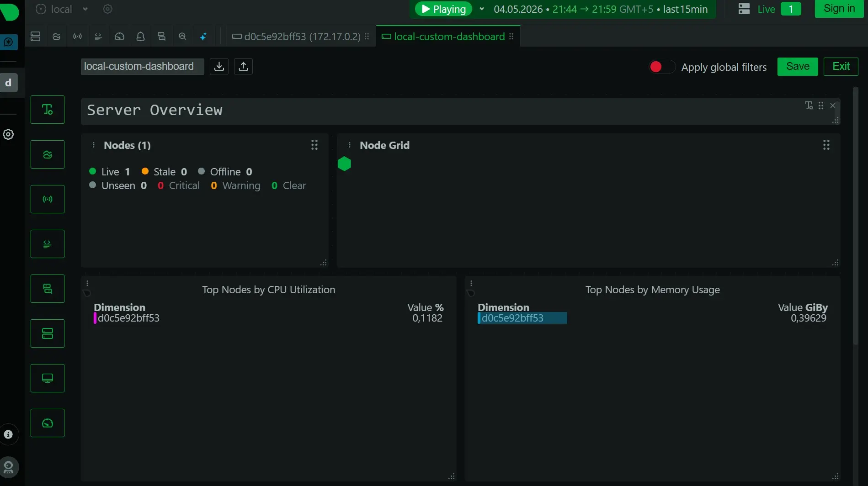The width and height of the screenshot is (868, 486).
Task: Toggle Apply global filters switch
Action: (662, 67)
